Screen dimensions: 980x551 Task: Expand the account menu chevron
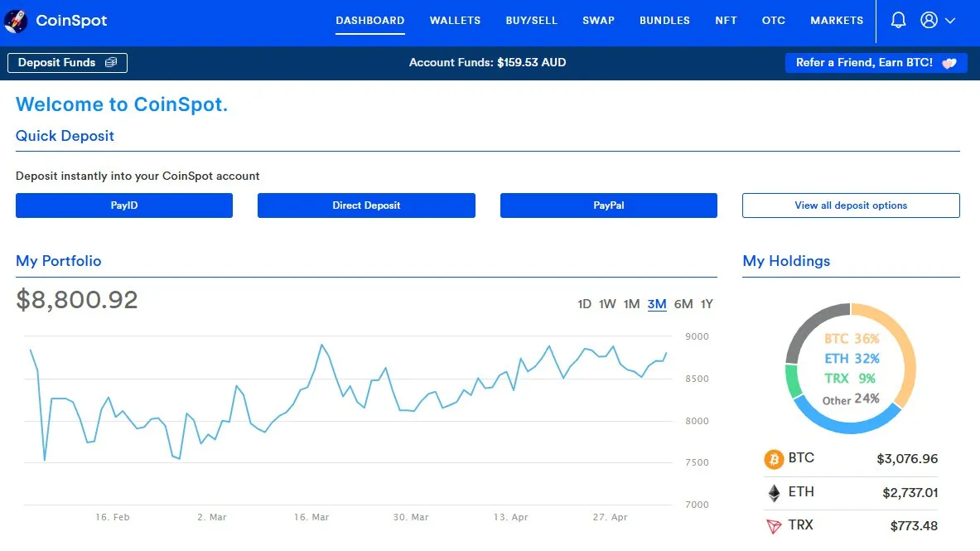(950, 21)
